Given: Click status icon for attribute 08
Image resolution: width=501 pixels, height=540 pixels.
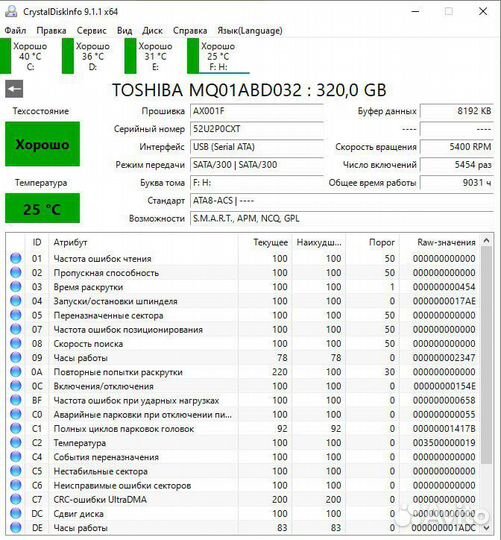Looking at the screenshot, I should [15, 343].
